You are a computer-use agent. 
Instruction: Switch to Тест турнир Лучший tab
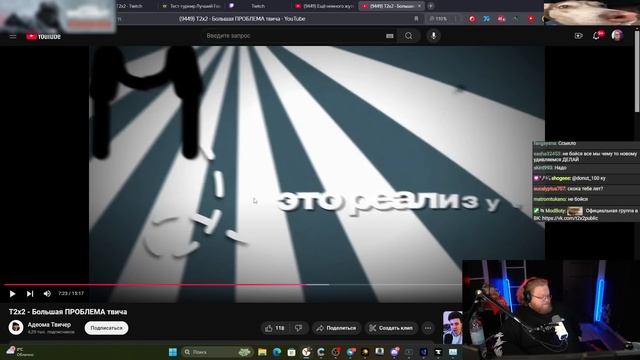[x=192, y=6]
